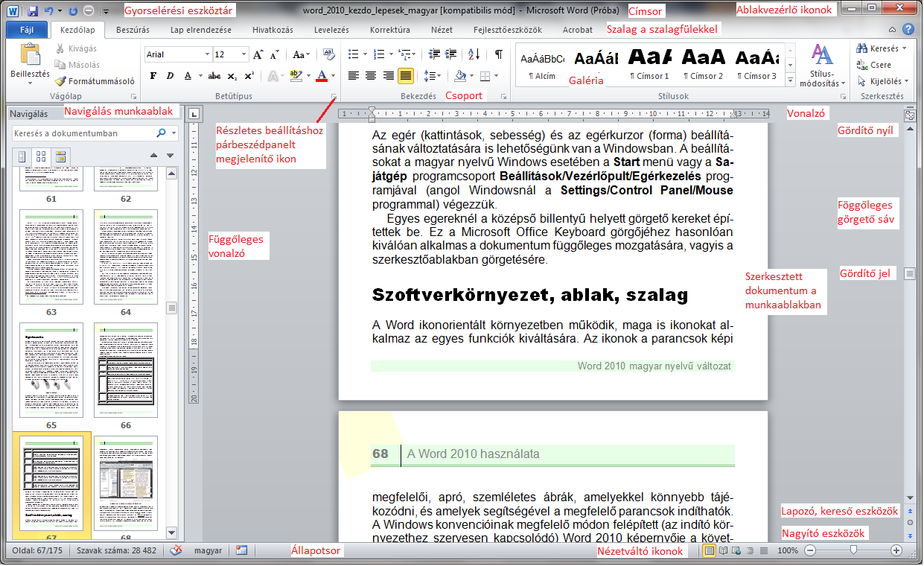Select page 66 thumbnail in navigation pane

point(125,371)
